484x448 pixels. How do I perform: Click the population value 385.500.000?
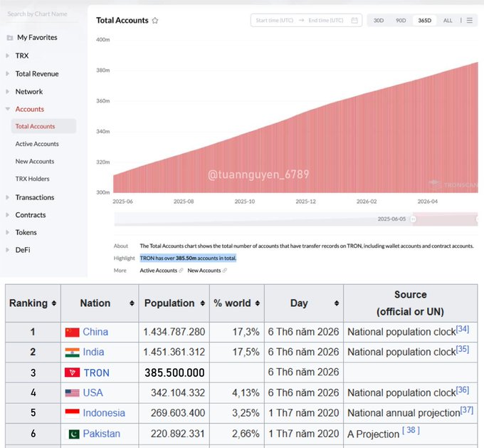click(x=174, y=373)
